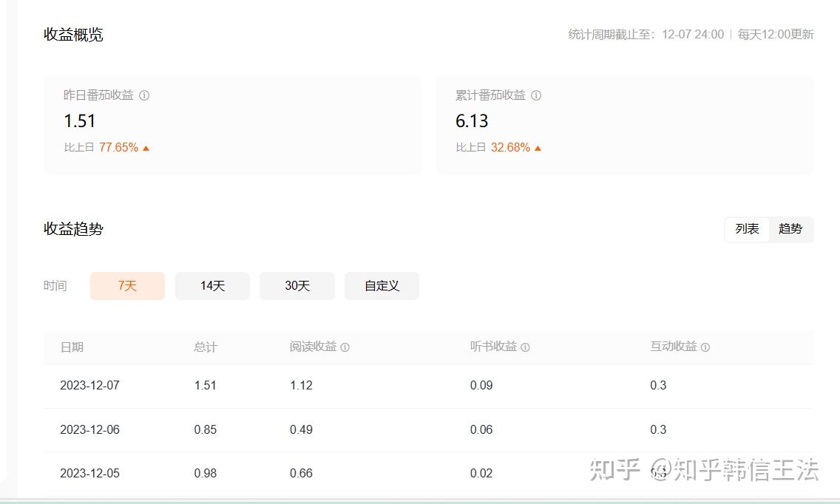Switch to 趋势 view
The height and width of the screenshot is (504, 840).
coord(790,229)
